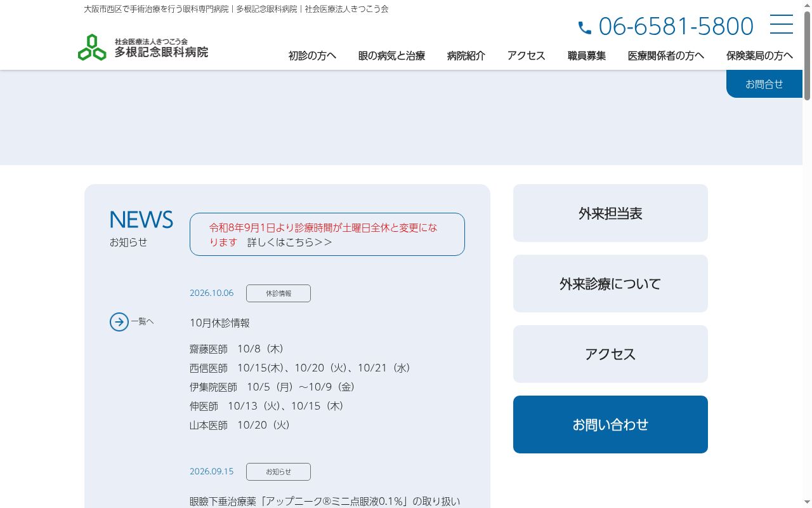
Task: Call phone number 06-6581-5800
Action: click(x=676, y=27)
